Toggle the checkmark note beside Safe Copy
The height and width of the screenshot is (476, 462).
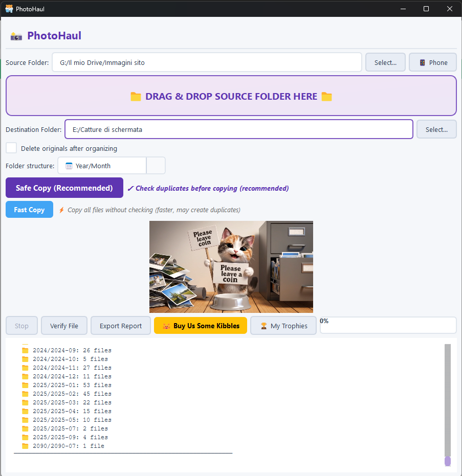[208, 188]
